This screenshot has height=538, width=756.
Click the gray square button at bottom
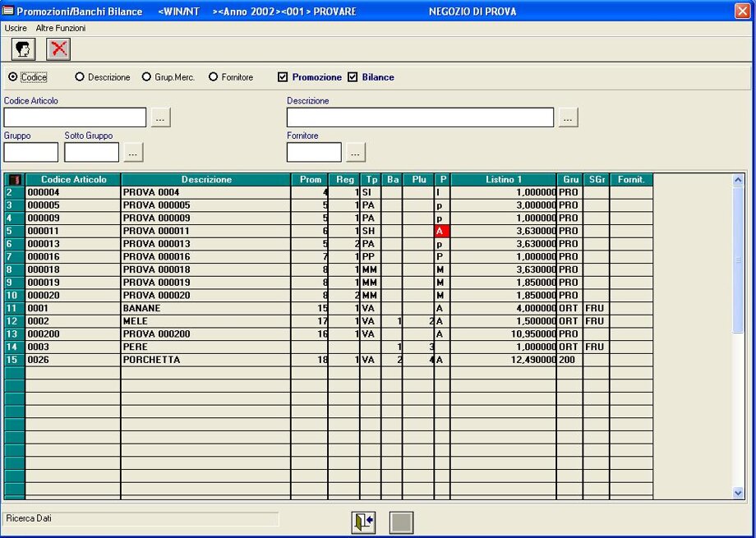[401, 522]
